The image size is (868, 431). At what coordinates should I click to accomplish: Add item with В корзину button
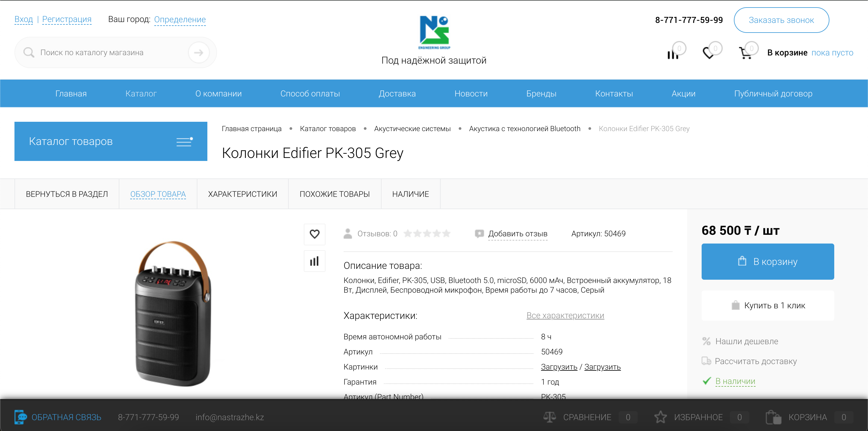768,262
